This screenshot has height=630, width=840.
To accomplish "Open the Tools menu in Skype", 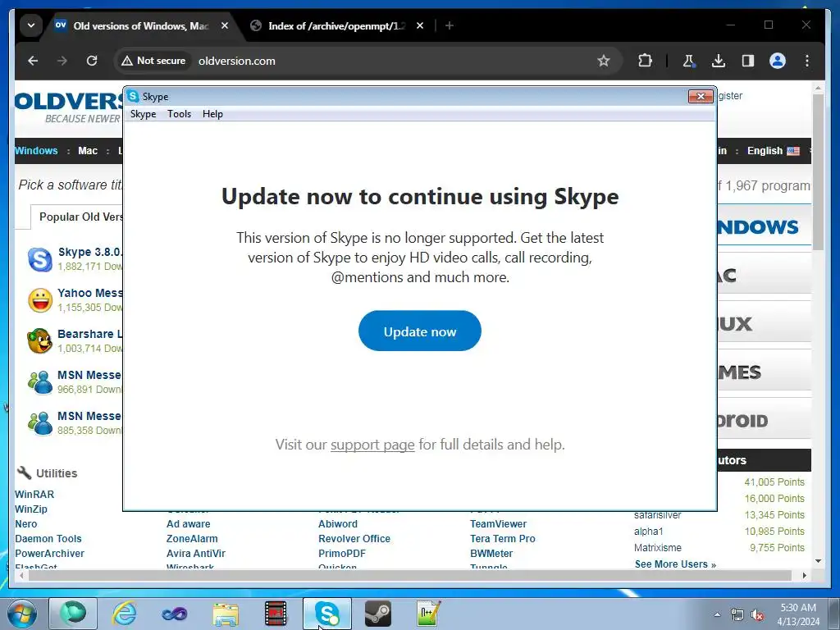I will click(x=179, y=113).
